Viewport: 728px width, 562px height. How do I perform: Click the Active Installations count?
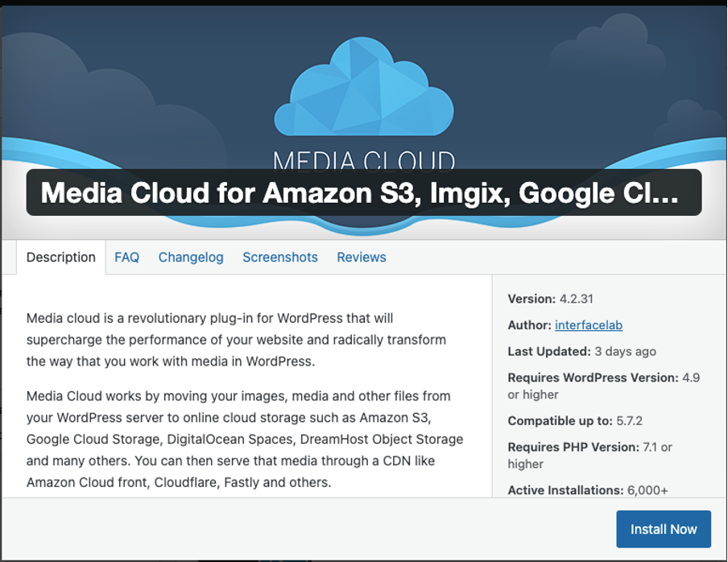(588, 490)
